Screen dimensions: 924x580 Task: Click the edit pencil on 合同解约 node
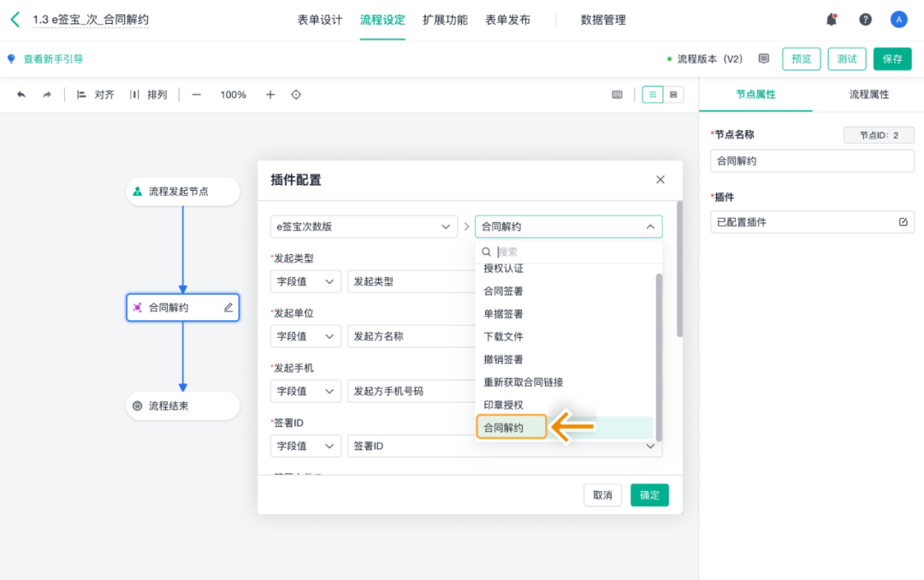[x=228, y=307]
